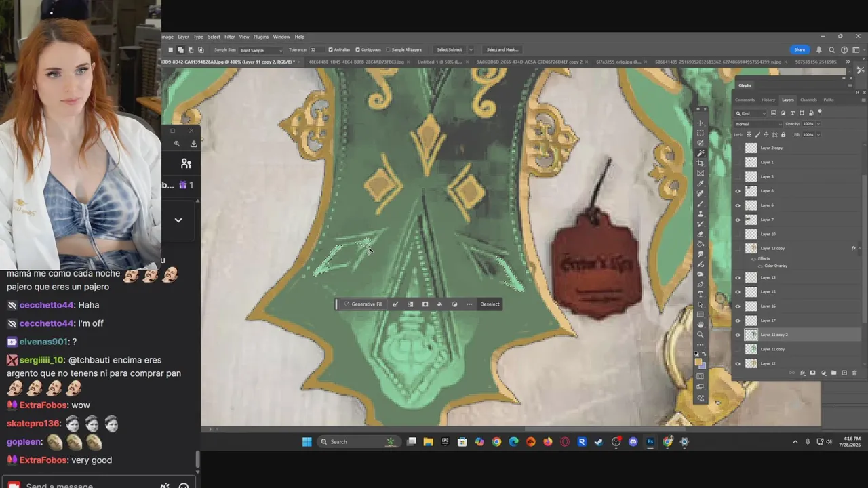Image resolution: width=868 pixels, height=488 pixels.
Task: Select the Rectangular Marquee tool
Action: [x=701, y=133]
